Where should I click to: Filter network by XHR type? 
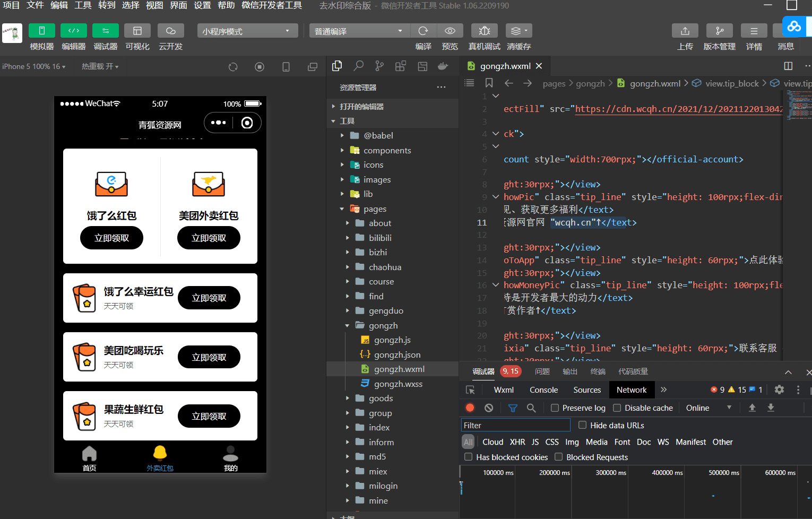pyautogui.click(x=517, y=442)
